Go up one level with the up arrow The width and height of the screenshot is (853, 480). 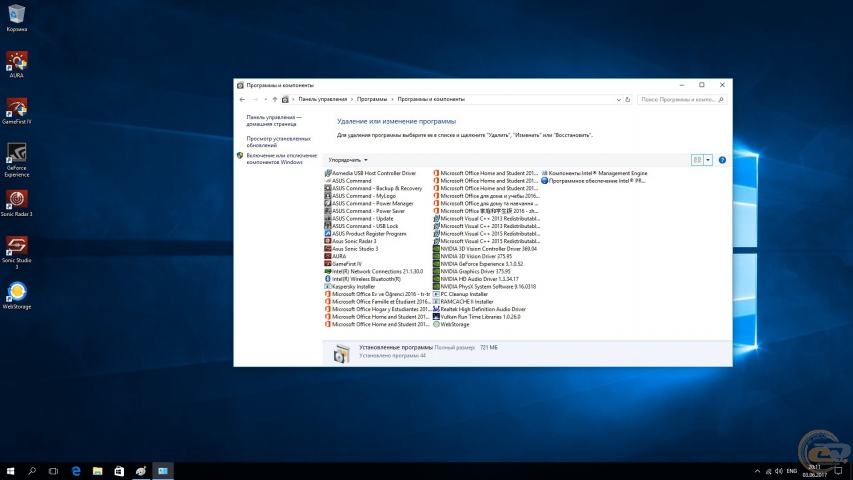[x=275, y=100]
